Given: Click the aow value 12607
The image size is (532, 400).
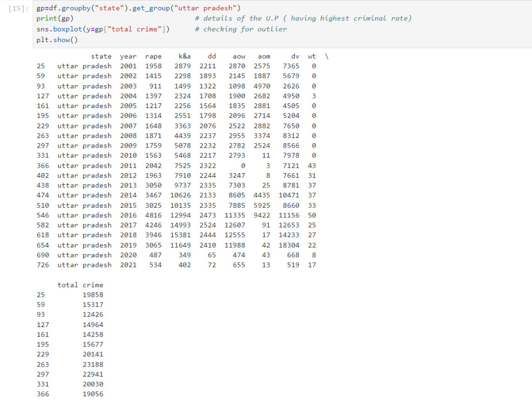Looking at the screenshot, I should tap(235, 225).
